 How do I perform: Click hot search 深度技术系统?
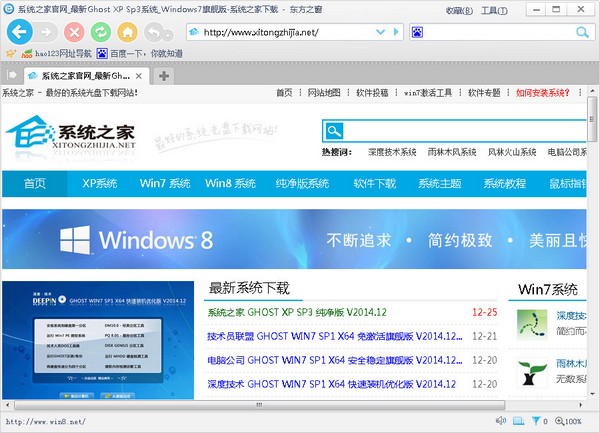(x=392, y=152)
